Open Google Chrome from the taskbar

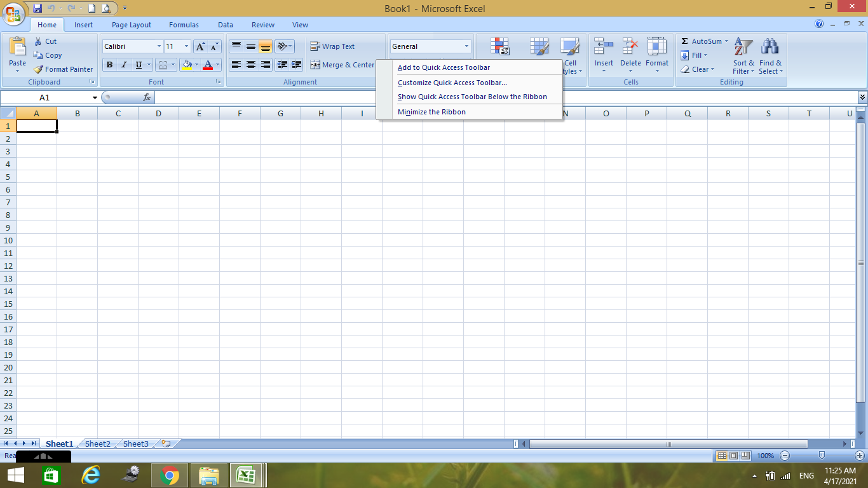click(x=170, y=475)
